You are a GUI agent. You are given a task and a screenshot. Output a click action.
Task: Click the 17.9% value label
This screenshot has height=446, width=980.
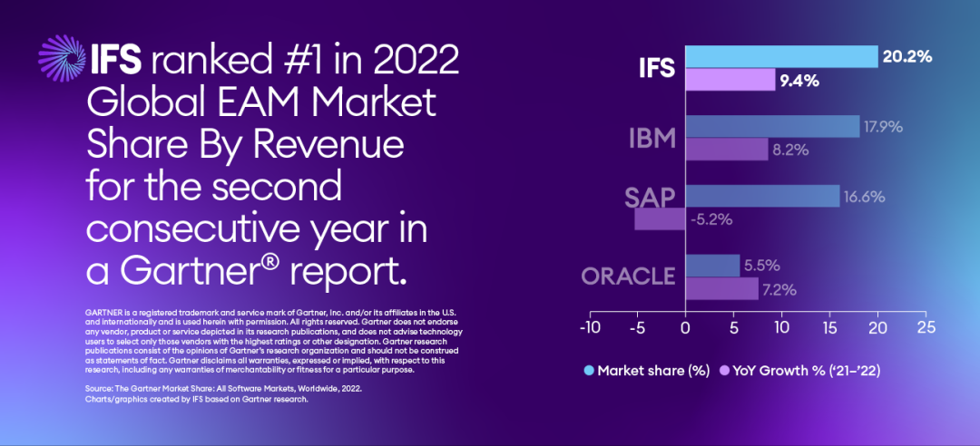pos(883,127)
